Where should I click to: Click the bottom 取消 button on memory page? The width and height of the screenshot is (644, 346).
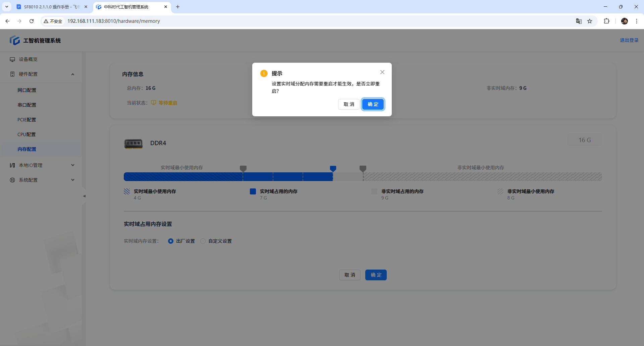coord(350,275)
